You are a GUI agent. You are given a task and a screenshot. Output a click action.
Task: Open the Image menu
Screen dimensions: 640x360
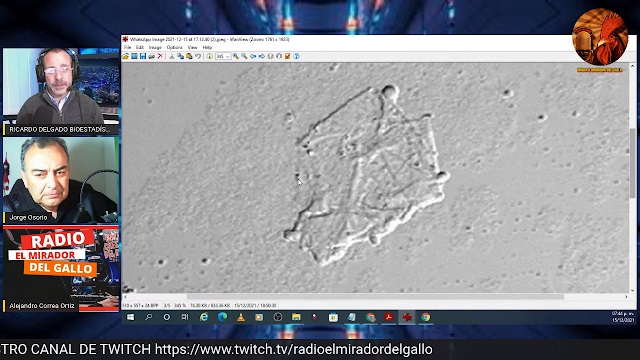tap(155, 47)
